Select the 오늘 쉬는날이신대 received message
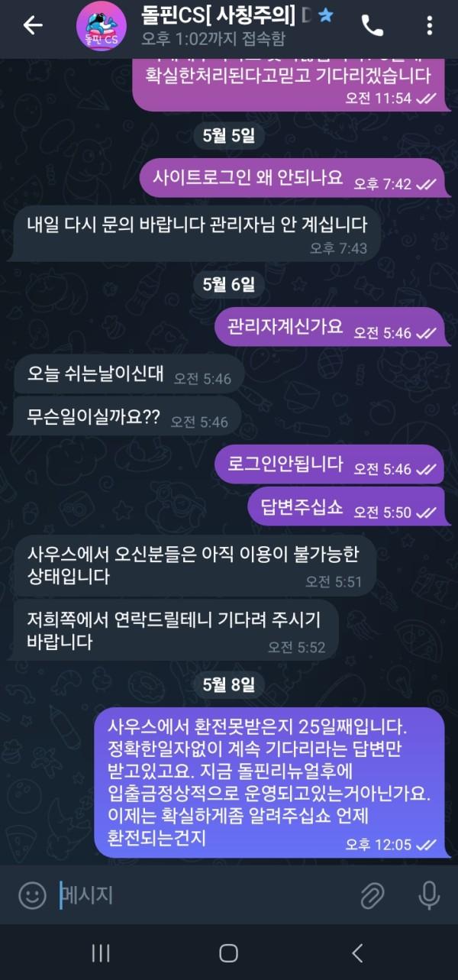Viewport: 458px width, 980px height. coord(129,374)
